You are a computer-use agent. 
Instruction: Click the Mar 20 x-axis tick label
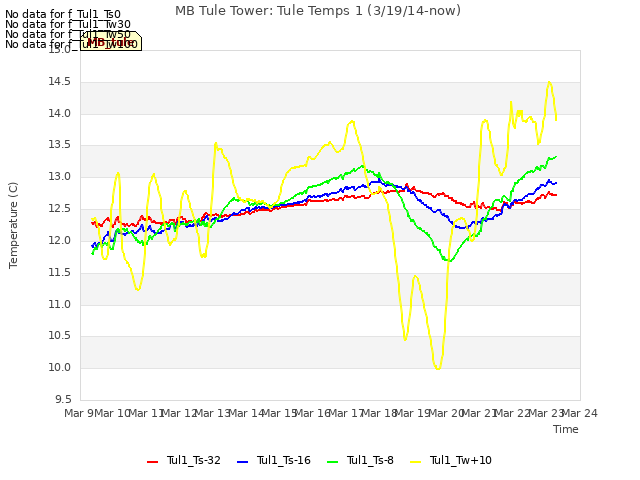click(x=446, y=413)
